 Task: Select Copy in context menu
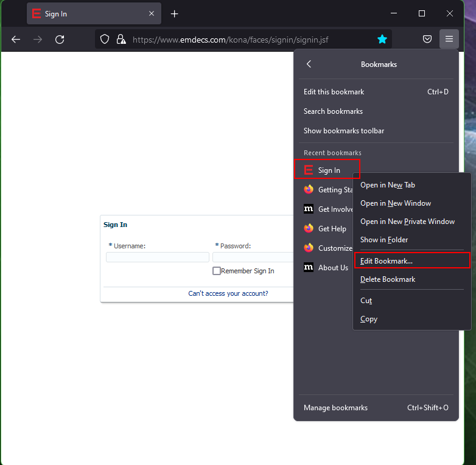click(x=411, y=319)
